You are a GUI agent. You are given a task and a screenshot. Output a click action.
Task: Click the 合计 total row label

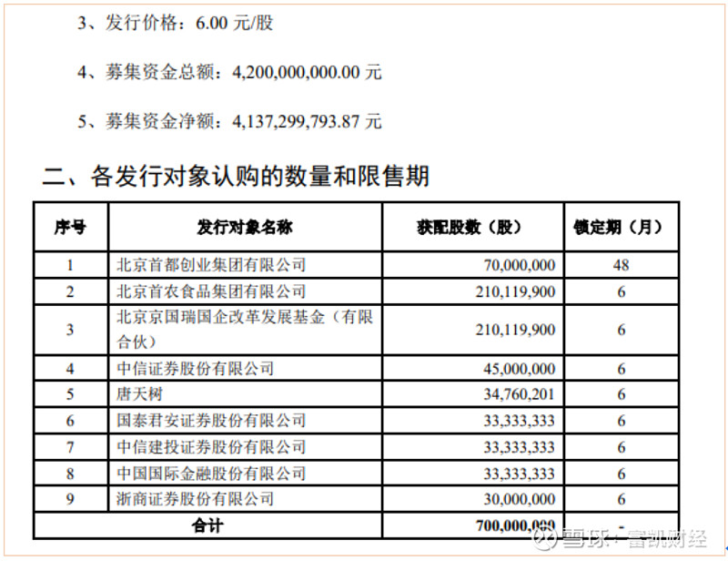point(207,525)
